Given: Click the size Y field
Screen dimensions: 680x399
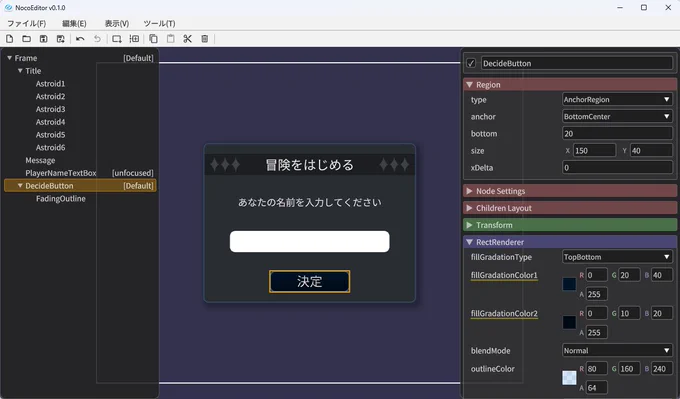Looking at the screenshot, I should click(x=651, y=150).
